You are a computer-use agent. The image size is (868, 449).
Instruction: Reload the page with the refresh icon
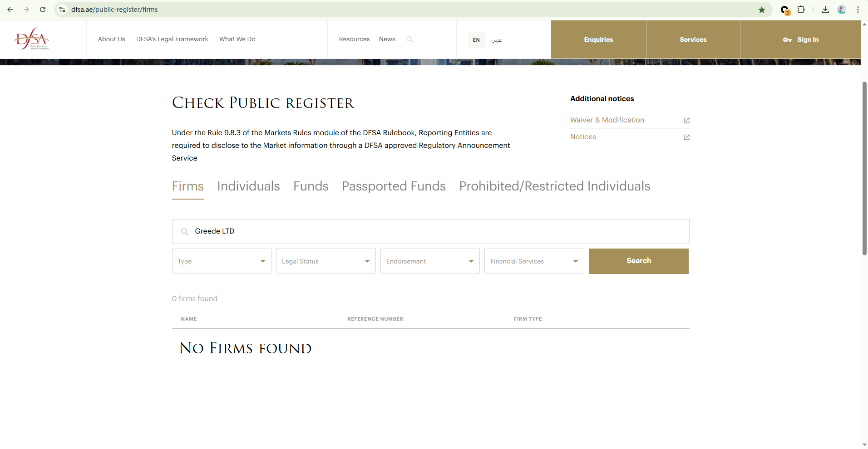[43, 10]
